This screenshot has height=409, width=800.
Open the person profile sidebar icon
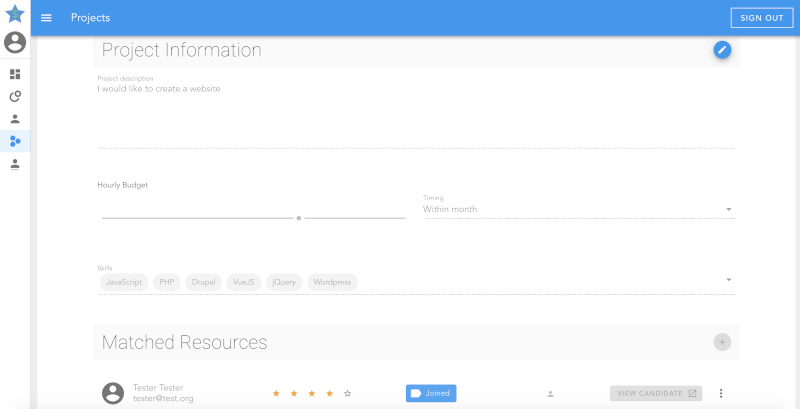click(15, 119)
